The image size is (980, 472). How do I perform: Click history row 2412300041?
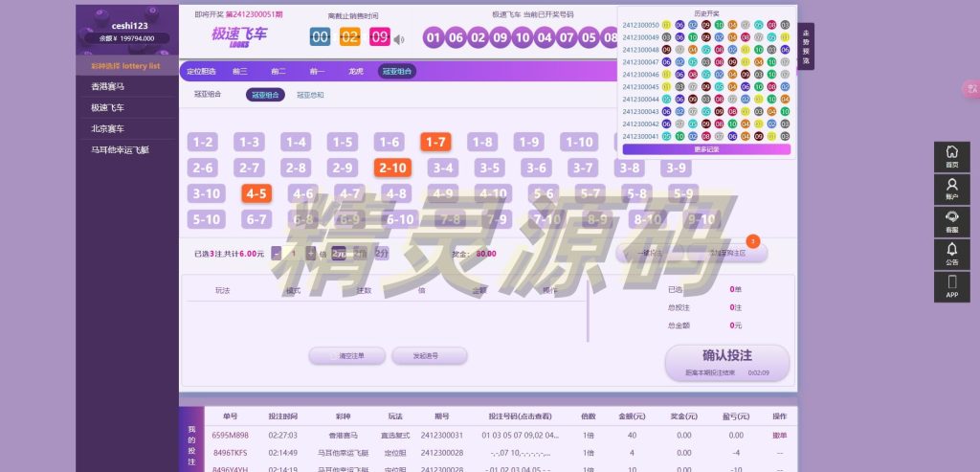(706, 136)
